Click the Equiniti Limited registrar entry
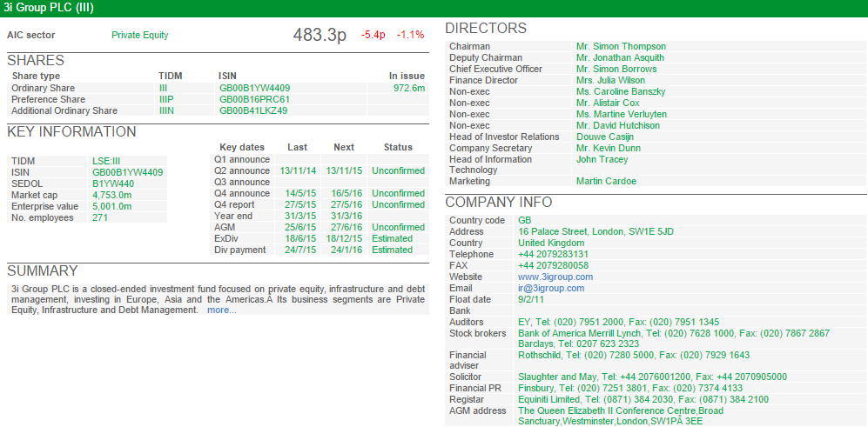This screenshot has height=427, width=868. click(x=643, y=399)
